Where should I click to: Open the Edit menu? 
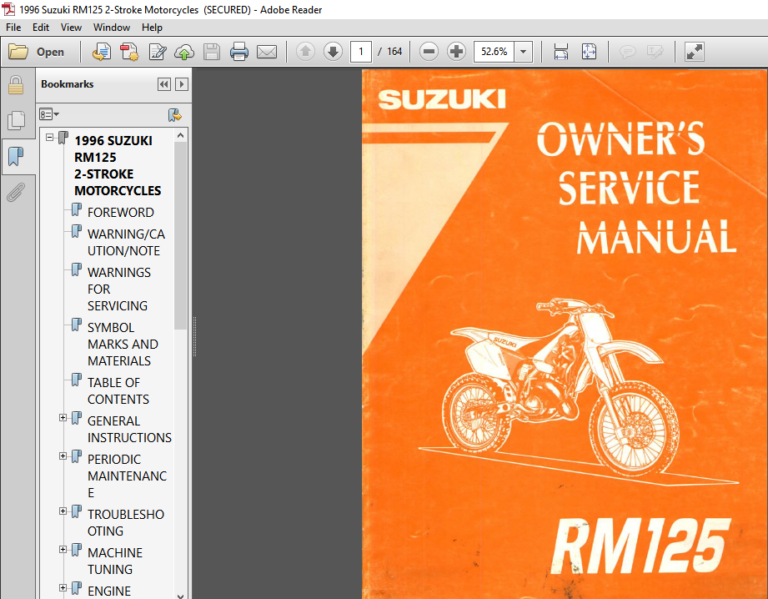(41, 27)
